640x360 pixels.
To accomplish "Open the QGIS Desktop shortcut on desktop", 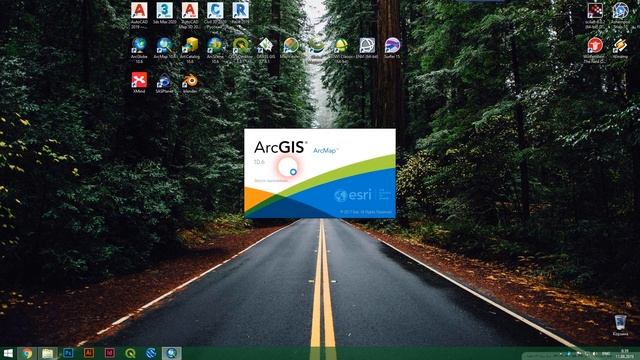I will coord(240,49).
